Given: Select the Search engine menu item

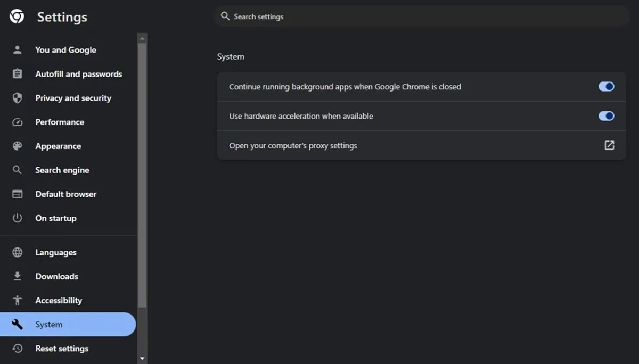Looking at the screenshot, I should tap(68, 170).
